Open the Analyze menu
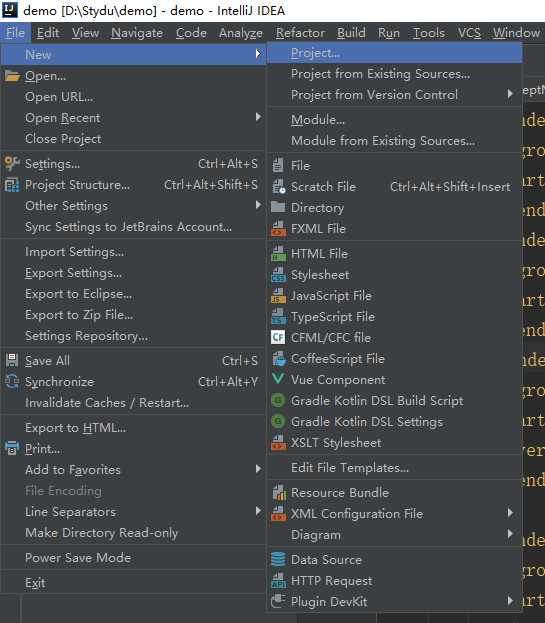The height and width of the screenshot is (623, 545). click(241, 33)
